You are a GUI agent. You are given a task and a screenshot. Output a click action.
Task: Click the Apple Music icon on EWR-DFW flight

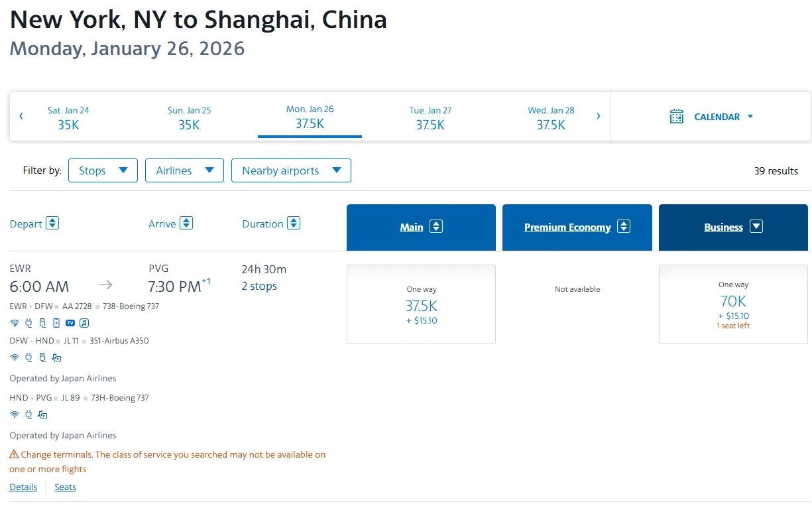tap(84, 323)
